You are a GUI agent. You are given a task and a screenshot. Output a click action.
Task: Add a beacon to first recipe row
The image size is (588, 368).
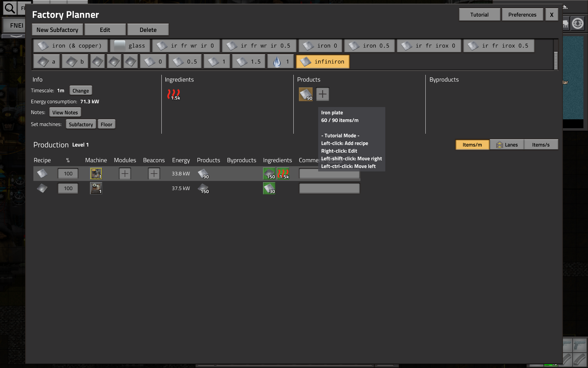pos(154,174)
